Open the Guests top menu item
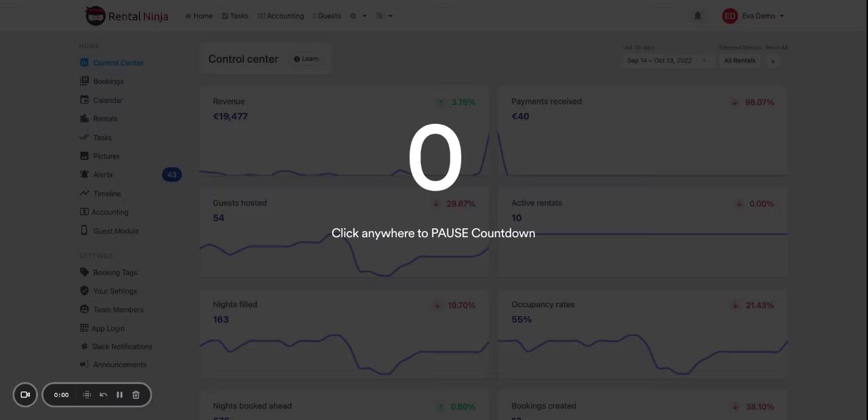Viewport: 868px width, 420px height. click(x=327, y=16)
